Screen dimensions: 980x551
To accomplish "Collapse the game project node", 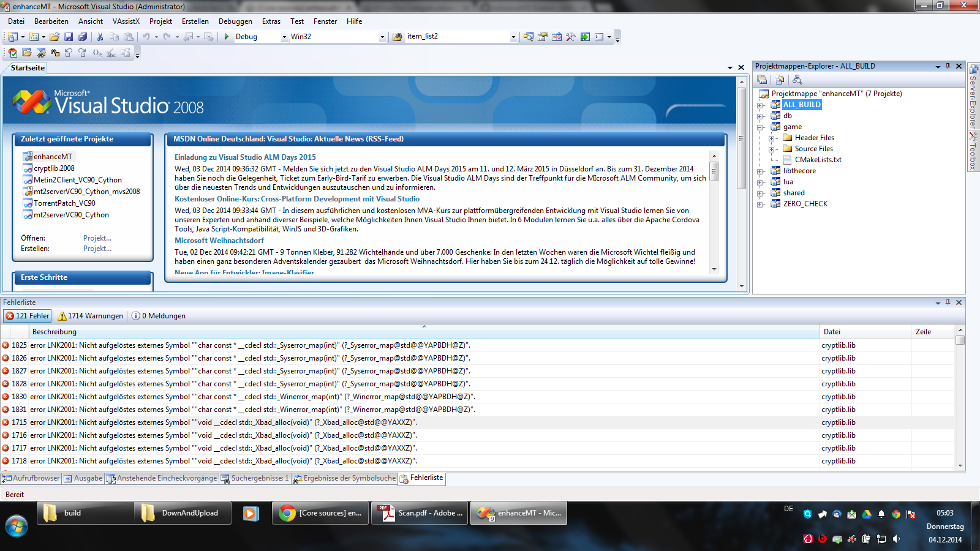I will 760,127.
